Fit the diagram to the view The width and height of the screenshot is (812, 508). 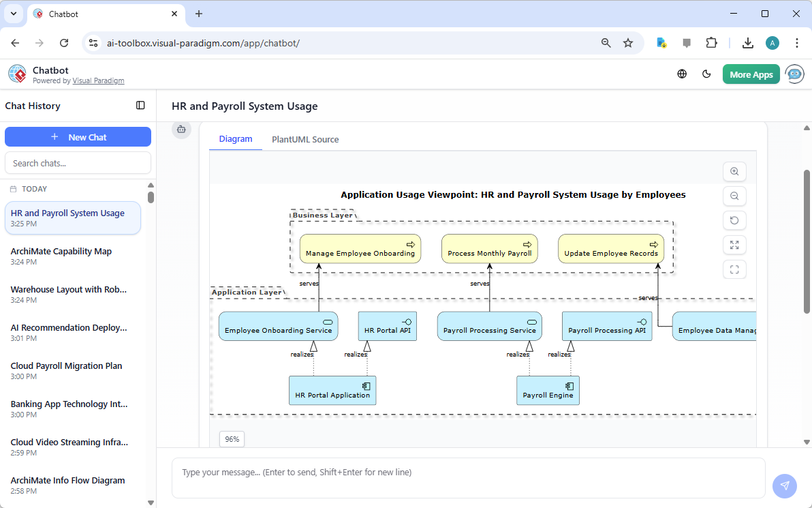point(734,269)
